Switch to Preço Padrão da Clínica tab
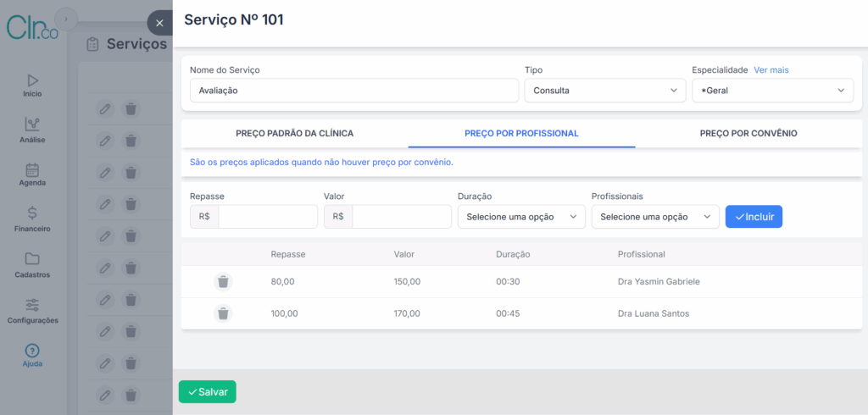This screenshot has width=868, height=415. [294, 134]
